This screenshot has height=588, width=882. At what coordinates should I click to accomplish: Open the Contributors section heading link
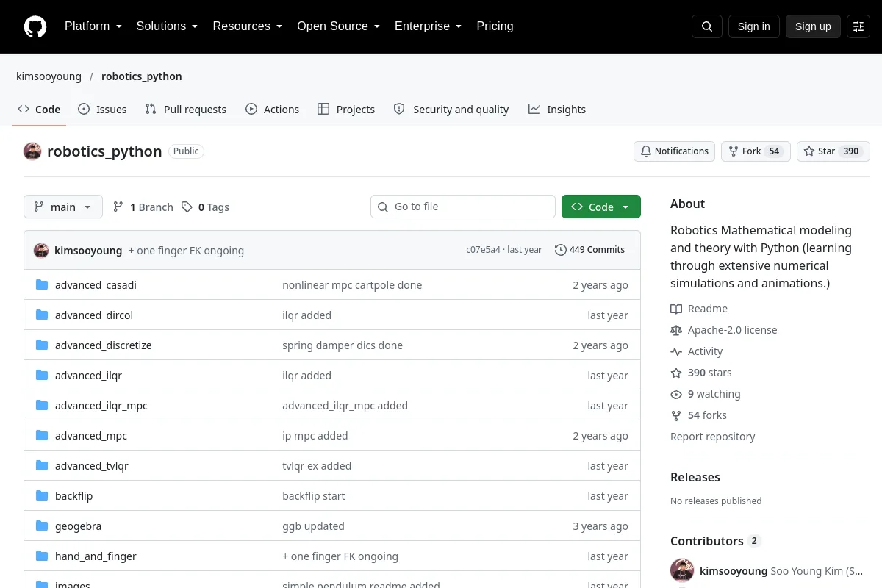715,541
